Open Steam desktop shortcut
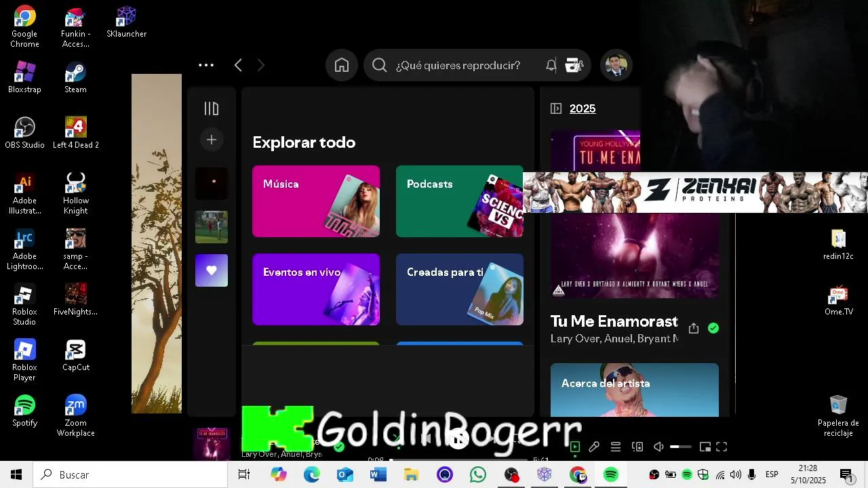 click(x=75, y=78)
